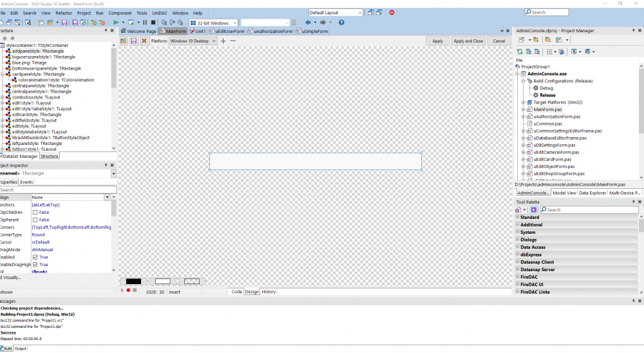The width and height of the screenshot is (644, 353).
Task: Click Add to project folder-plus icon
Action: pyautogui.click(x=536, y=40)
